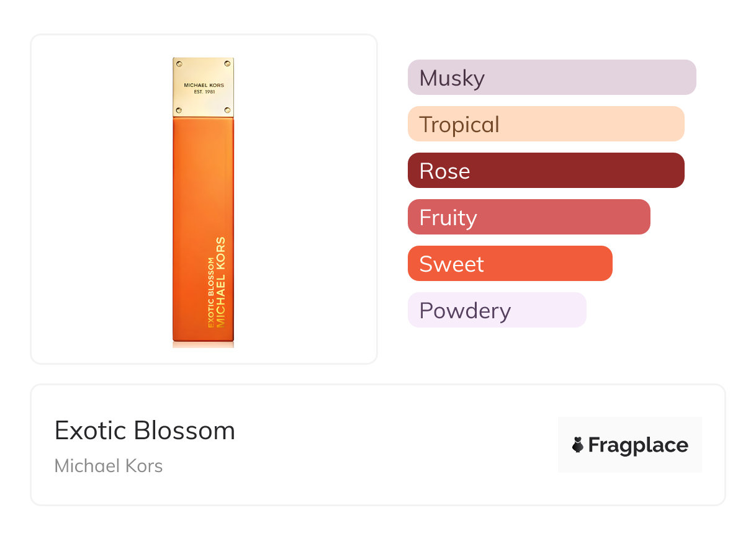Click the EST. 1981 engraving on cap
Screen dimensions: 756x536
point(204,92)
